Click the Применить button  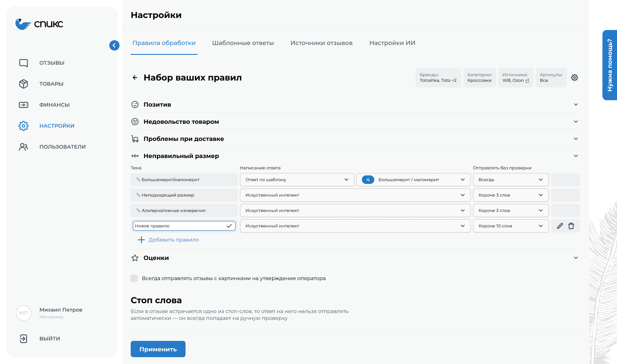pyautogui.click(x=158, y=349)
